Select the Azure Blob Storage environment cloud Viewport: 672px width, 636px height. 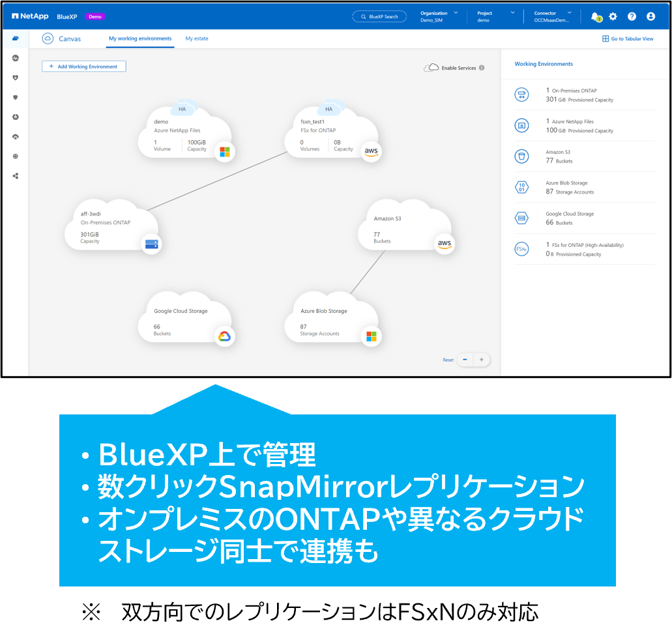pyautogui.click(x=332, y=318)
